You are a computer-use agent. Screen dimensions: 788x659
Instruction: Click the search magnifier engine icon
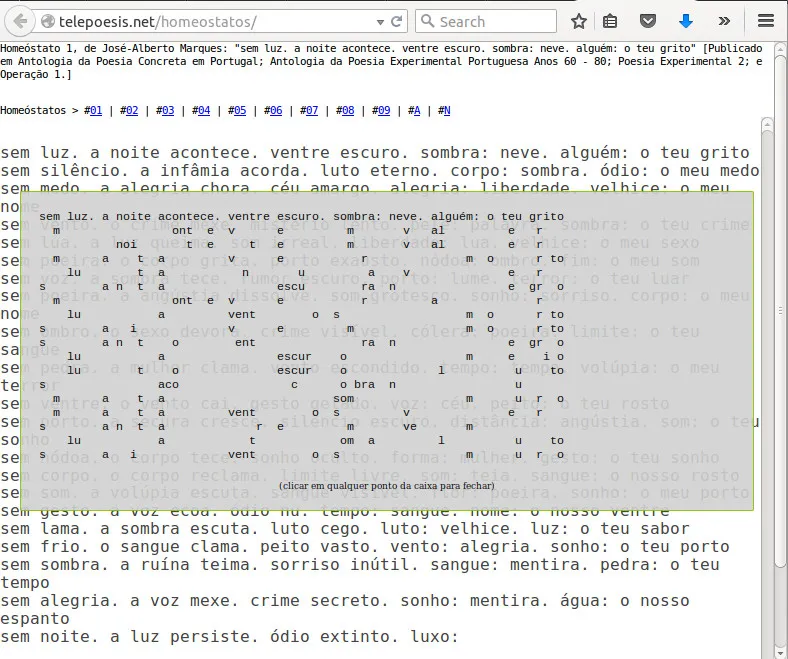427,21
